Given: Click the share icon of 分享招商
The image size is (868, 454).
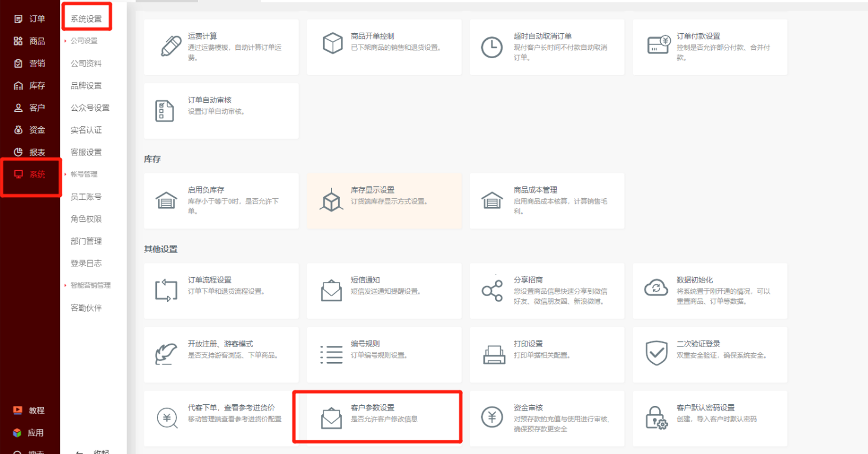Looking at the screenshot, I should (x=491, y=290).
